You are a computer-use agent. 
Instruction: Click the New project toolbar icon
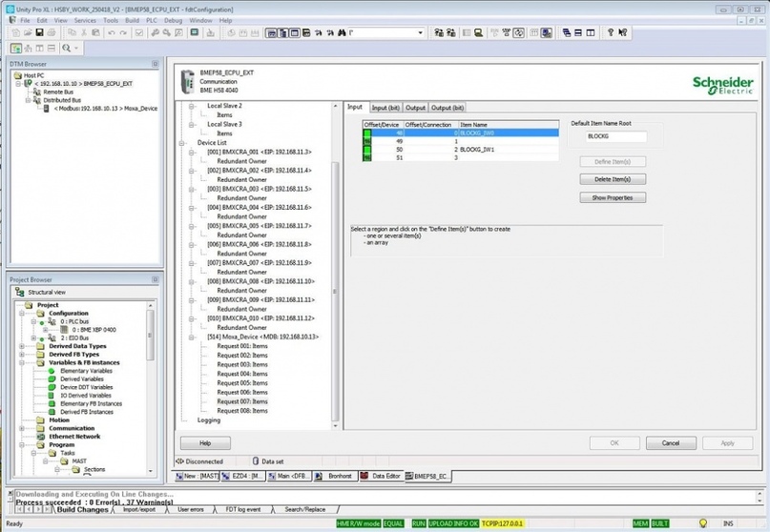(15, 32)
